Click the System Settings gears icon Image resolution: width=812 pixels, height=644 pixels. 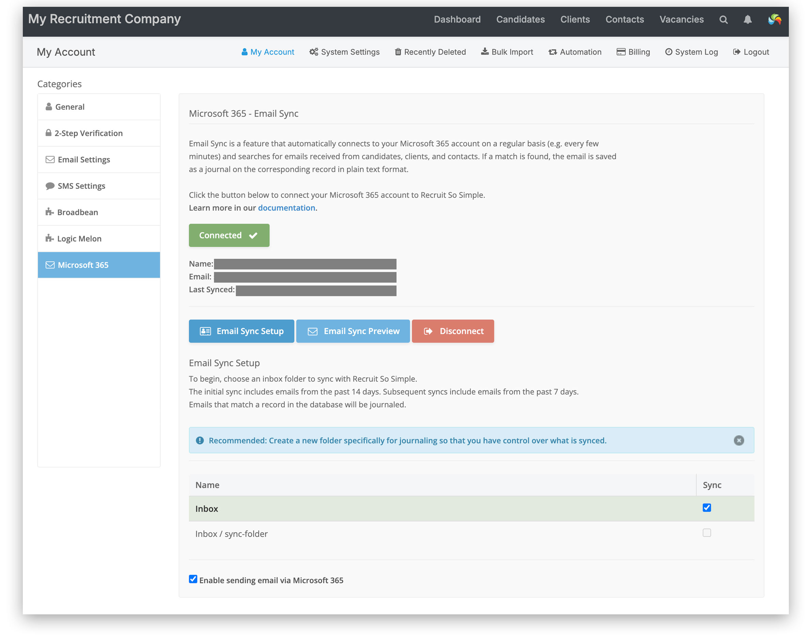click(x=314, y=52)
